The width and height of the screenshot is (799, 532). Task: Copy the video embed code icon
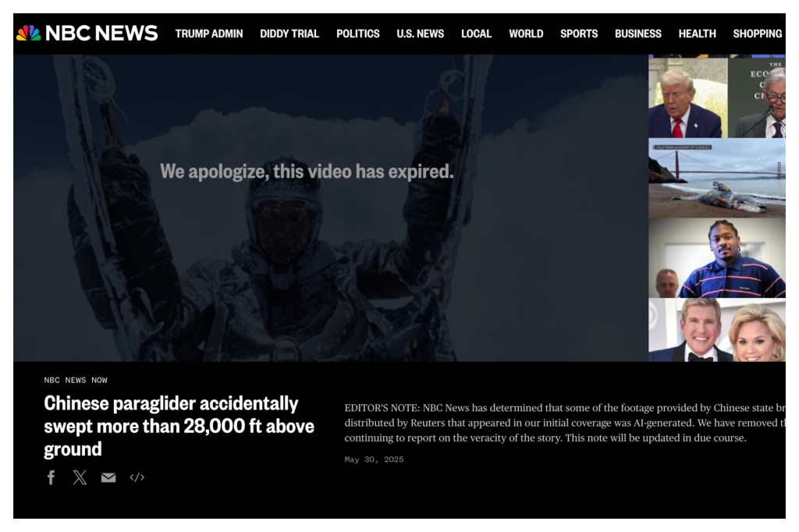pos(137,477)
